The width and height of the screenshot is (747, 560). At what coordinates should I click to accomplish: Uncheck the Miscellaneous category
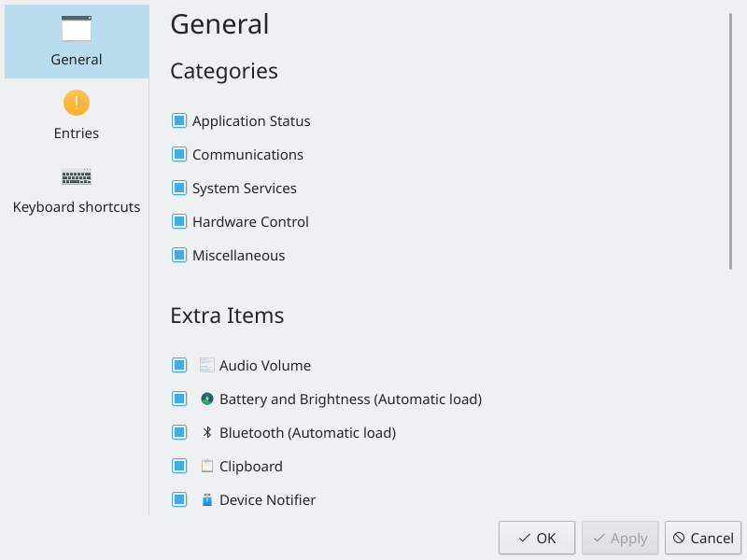coord(178,255)
